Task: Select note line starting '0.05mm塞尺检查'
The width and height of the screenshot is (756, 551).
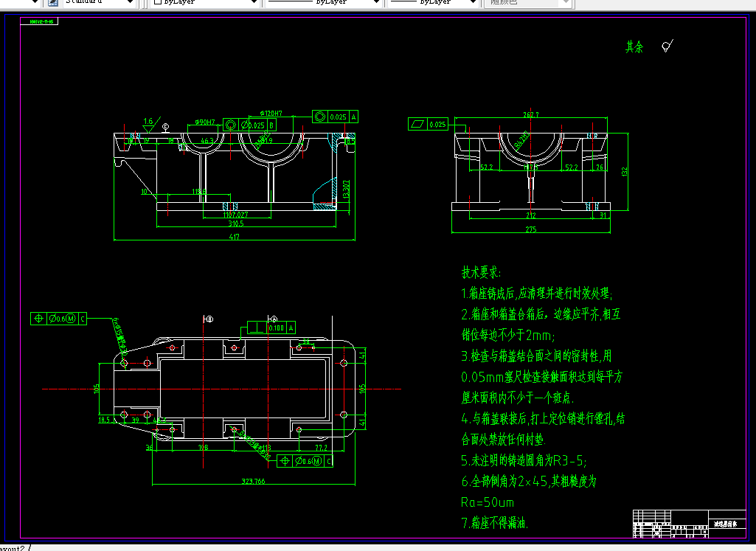Action: [542, 376]
